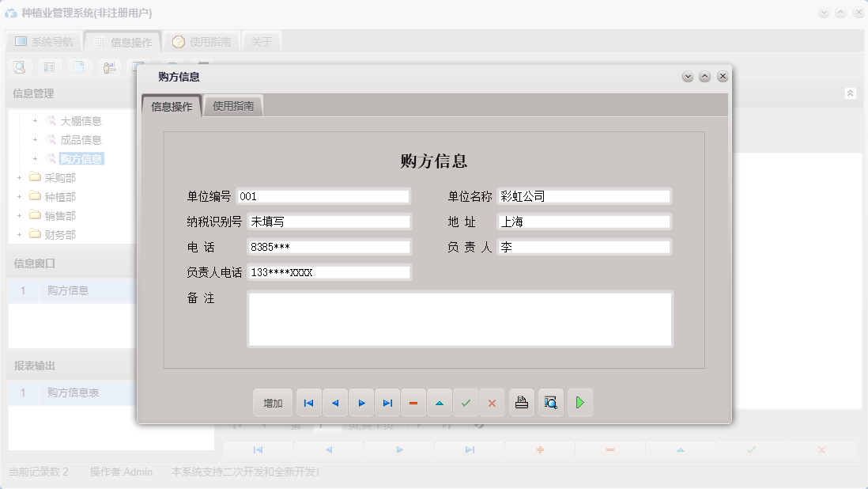Click the 增加 button

[272, 403]
